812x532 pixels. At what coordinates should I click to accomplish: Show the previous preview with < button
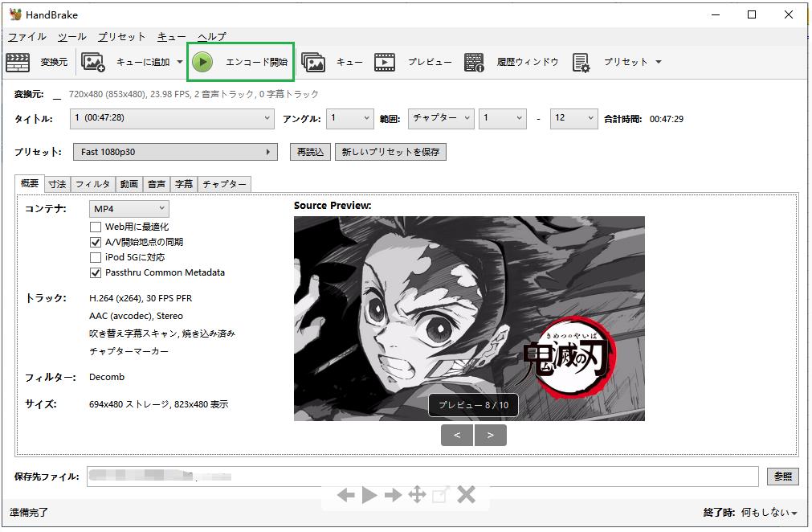457,435
